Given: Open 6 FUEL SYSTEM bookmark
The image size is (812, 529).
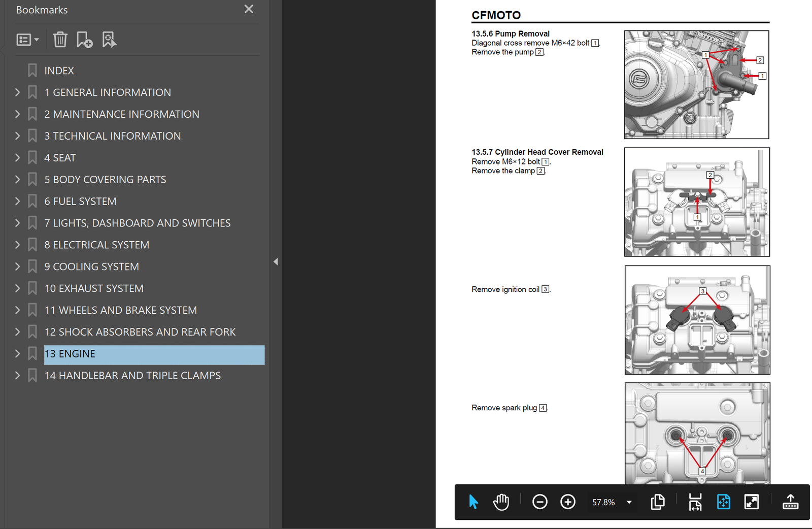Looking at the screenshot, I should (80, 202).
